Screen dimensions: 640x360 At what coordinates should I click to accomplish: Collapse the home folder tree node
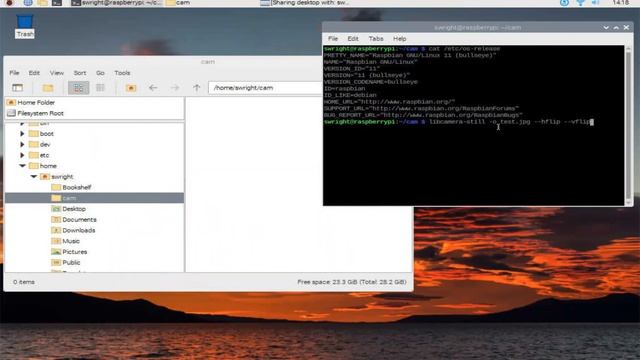click(x=22, y=166)
